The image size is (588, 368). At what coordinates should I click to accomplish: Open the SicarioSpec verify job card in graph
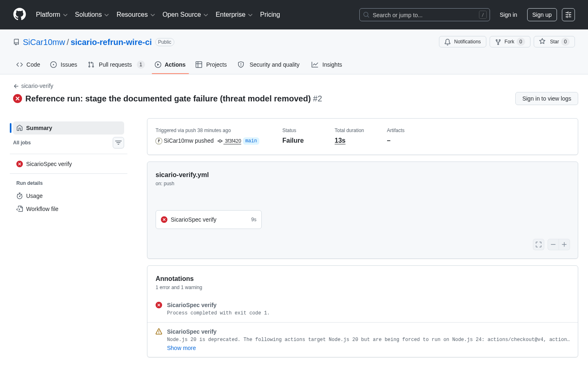[209, 220]
